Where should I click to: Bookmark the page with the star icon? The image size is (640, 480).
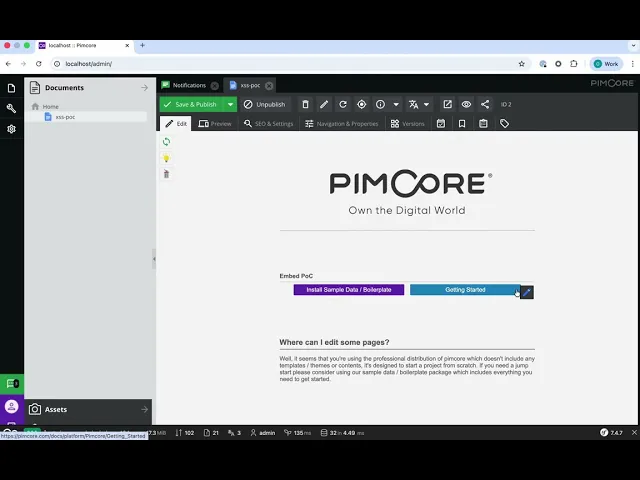(x=522, y=64)
